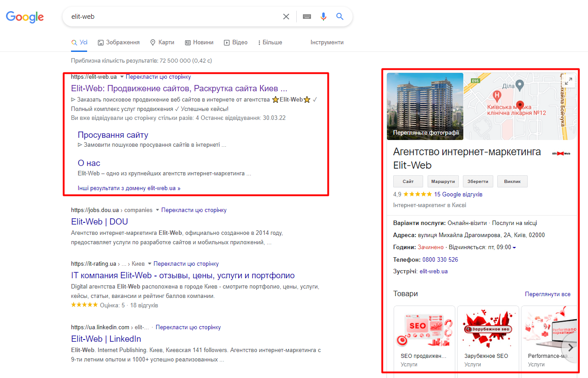Image resolution: width=588 pixels, height=378 pixels.
Task: Click the five-star rating in knowledge panel
Action: coord(417,195)
